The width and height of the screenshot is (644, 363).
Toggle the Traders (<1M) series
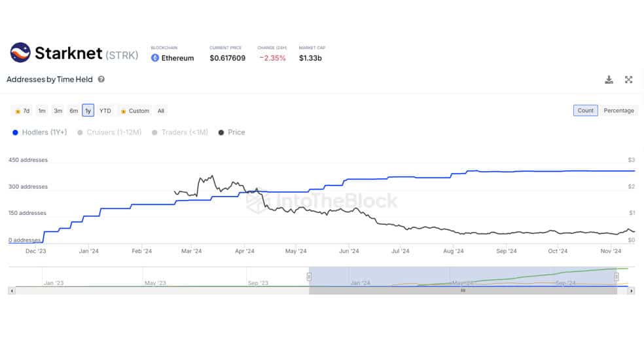[x=180, y=132]
